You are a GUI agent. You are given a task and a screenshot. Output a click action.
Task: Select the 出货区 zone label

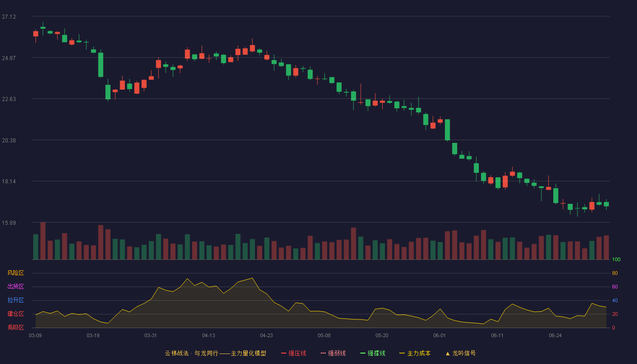(x=15, y=287)
